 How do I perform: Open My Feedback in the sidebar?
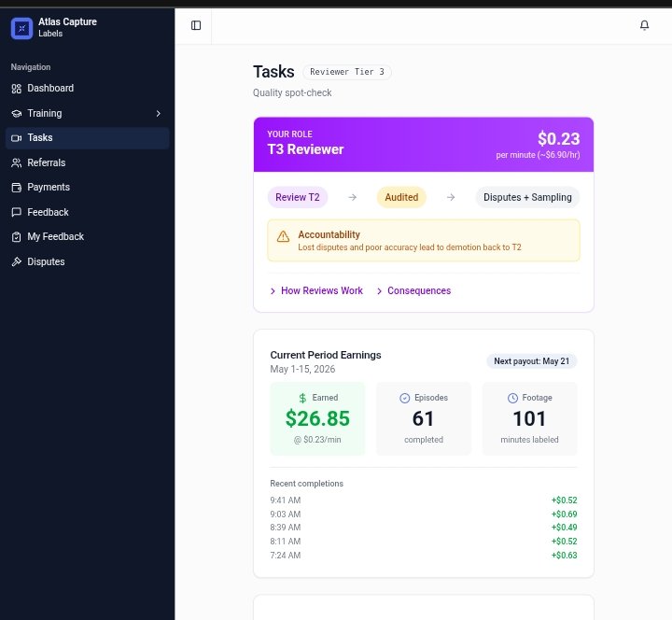[x=88, y=236]
